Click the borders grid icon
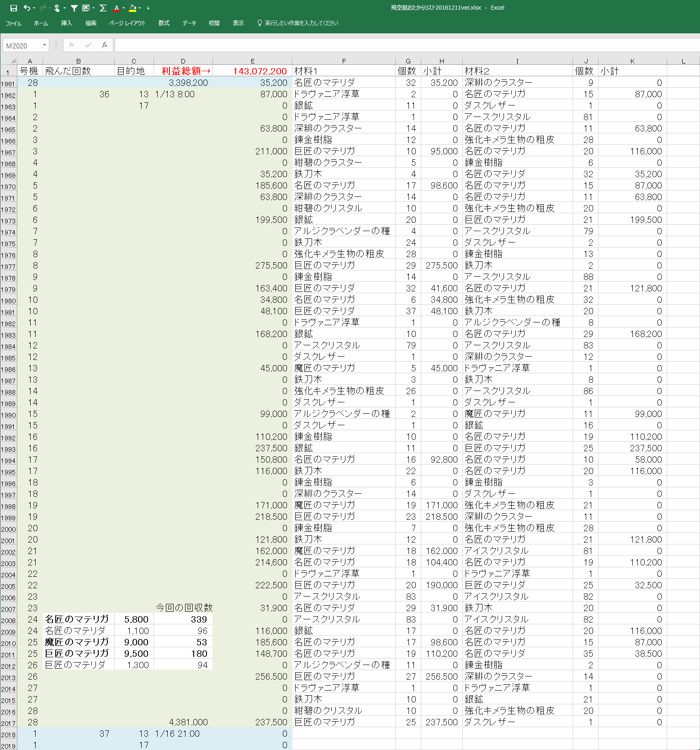Viewport: 700px width, 750px height. pos(85,8)
